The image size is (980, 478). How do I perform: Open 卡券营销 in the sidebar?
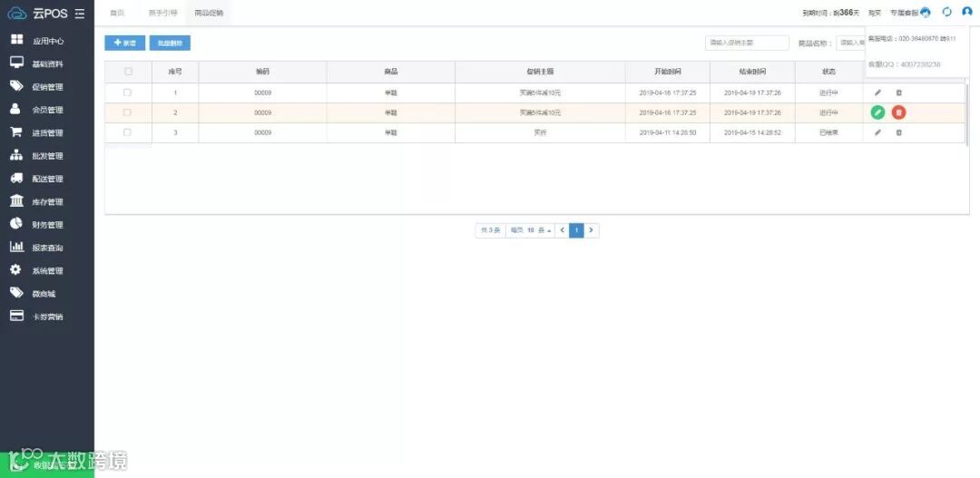tap(47, 317)
